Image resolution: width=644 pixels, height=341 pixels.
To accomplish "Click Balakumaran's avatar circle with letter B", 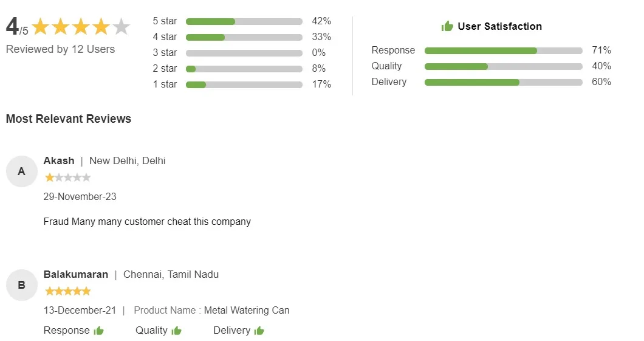I will point(22,285).
